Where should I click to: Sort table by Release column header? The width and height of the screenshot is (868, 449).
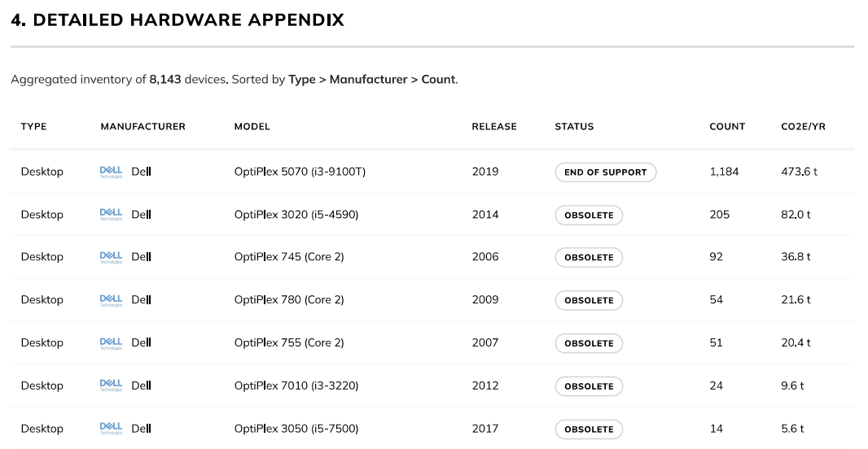[x=493, y=127]
